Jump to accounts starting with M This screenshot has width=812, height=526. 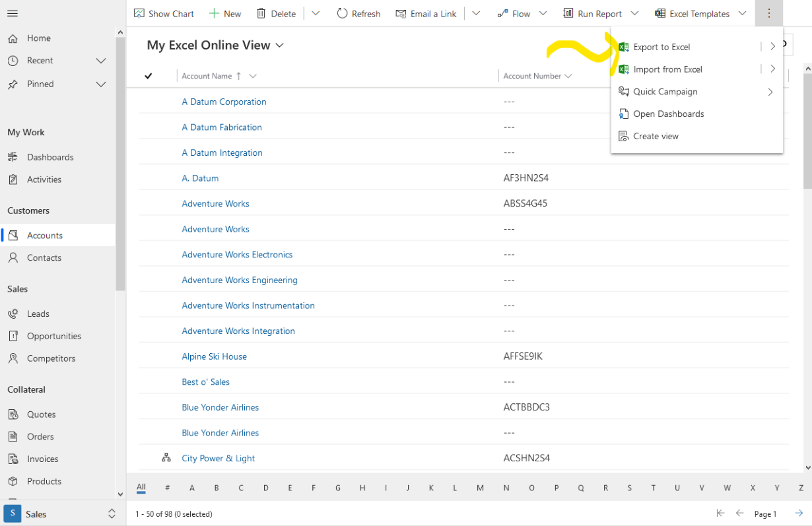(x=480, y=487)
